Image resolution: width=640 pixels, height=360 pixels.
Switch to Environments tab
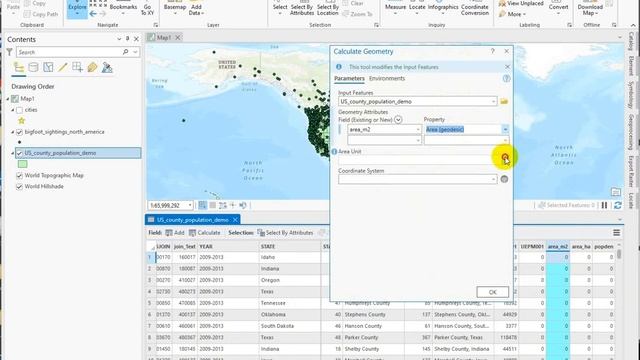(387, 78)
